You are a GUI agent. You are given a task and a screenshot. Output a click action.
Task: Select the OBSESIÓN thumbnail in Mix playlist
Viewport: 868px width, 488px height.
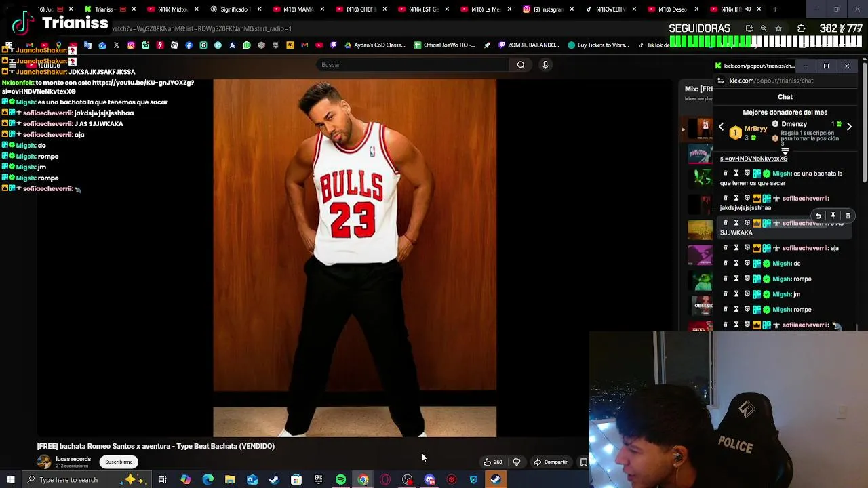pos(700,305)
